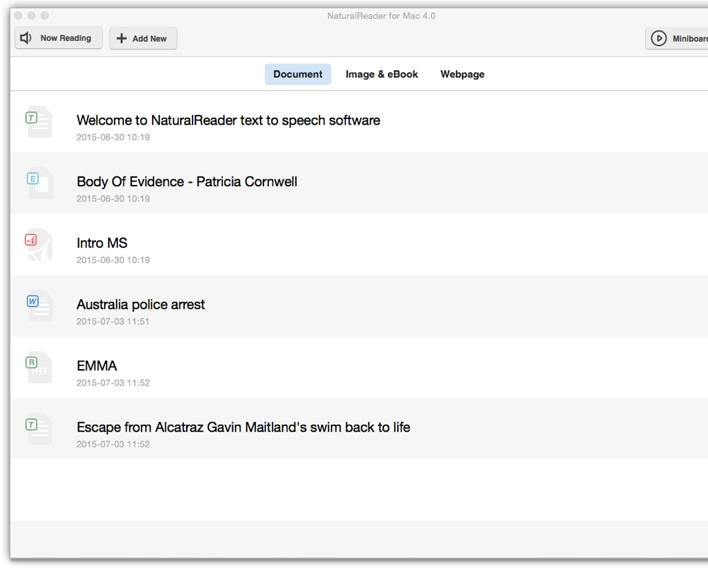The height and width of the screenshot is (571, 708).
Task: Switch to the Webpage tab
Action: point(462,74)
